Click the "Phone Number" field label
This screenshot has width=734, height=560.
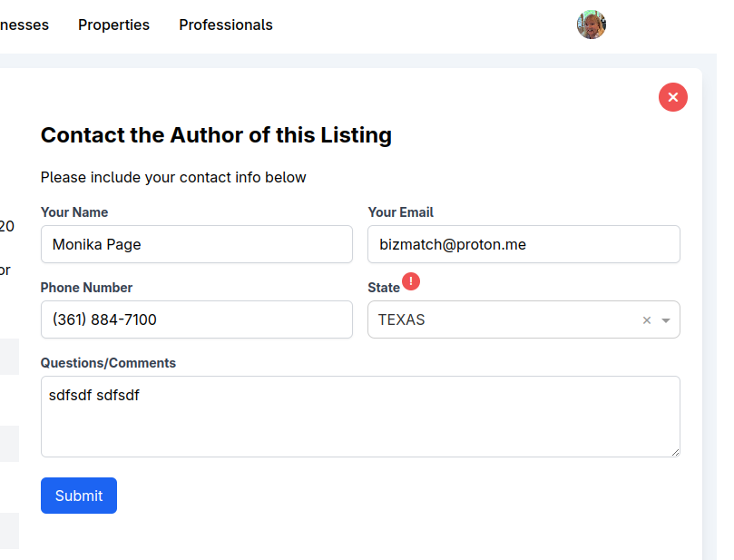coord(86,288)
